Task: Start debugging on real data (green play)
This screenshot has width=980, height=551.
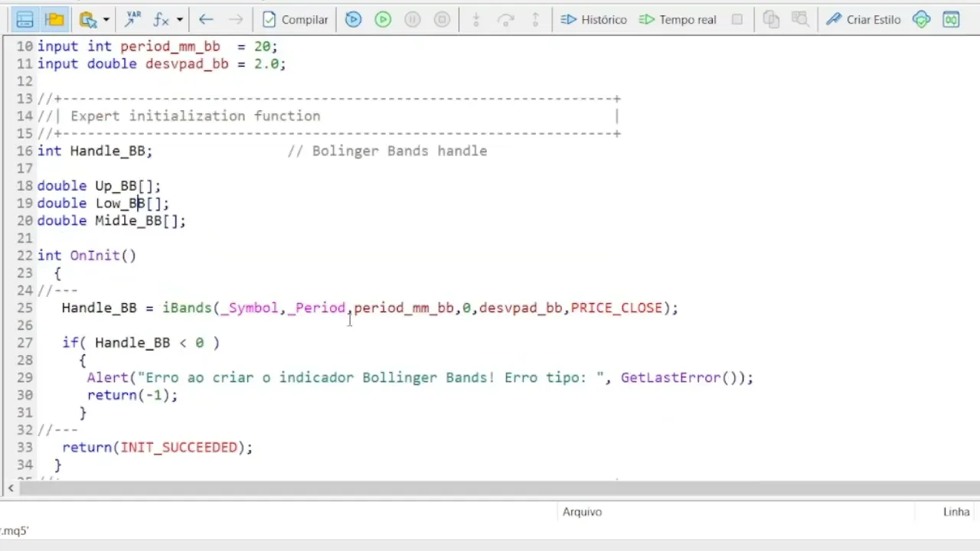Action: (x=383, y=19)
